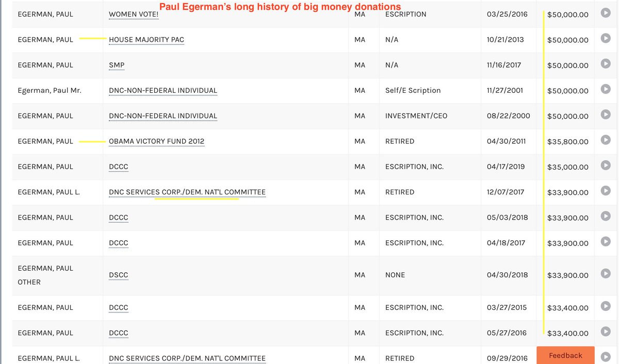Click the date 04/17/2019

[506, 167]
